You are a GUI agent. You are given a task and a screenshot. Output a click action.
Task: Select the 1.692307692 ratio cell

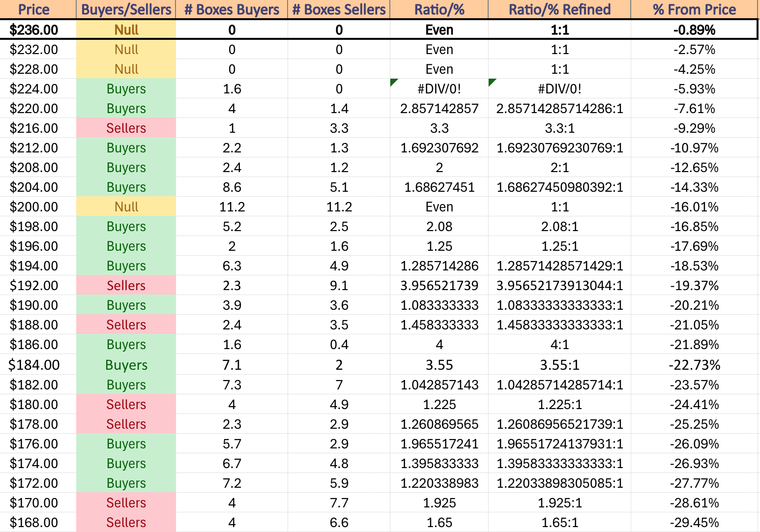click(x=439, y=148)
